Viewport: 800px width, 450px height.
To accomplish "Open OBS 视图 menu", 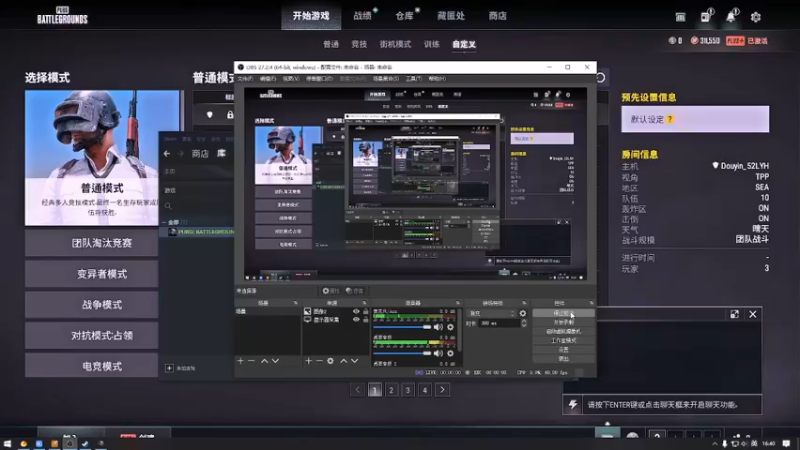I will [x=291, y=79].
